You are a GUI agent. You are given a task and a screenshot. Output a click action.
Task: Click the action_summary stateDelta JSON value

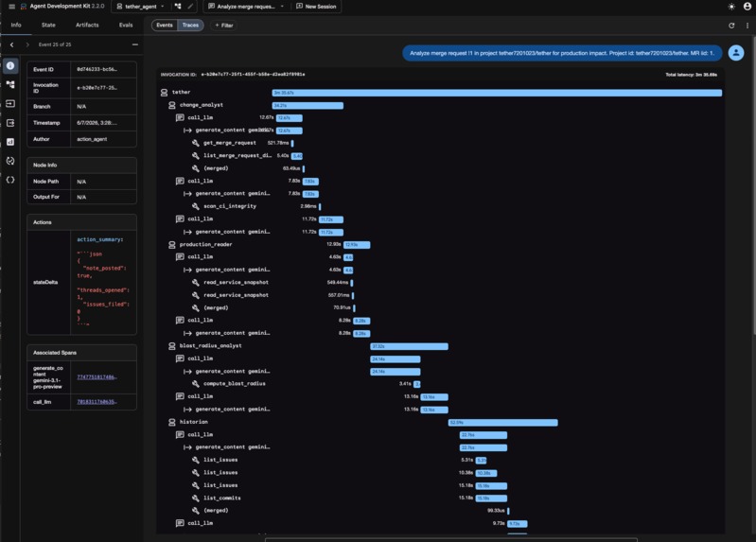(x=103, y=282)
